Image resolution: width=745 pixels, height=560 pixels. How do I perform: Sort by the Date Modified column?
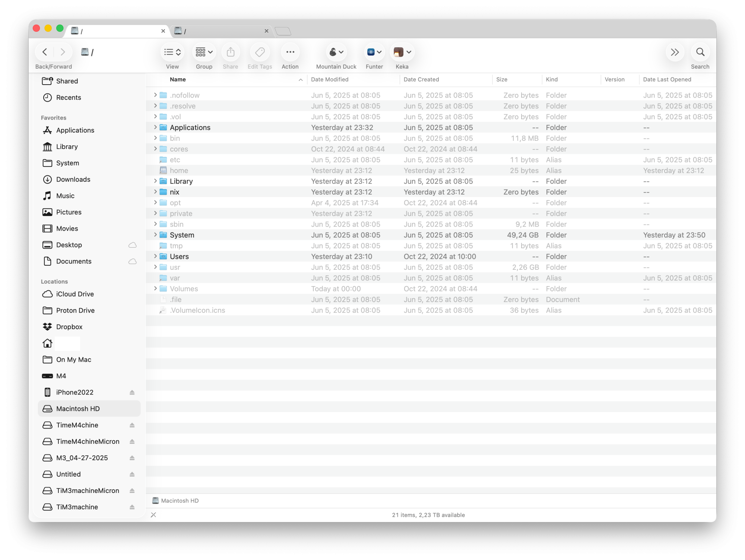tap(330, 79)
